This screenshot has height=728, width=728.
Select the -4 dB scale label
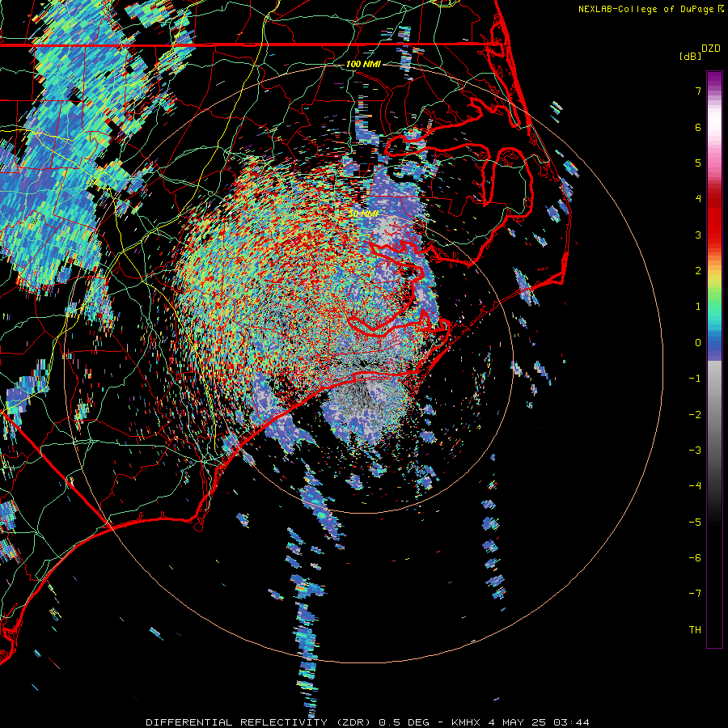click(x=695, y=486)
